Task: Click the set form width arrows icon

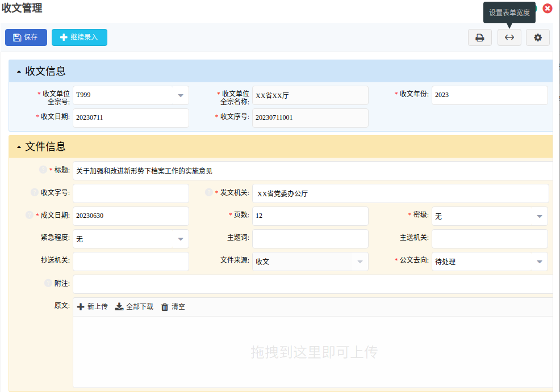Action: click(x=509, y=37)
